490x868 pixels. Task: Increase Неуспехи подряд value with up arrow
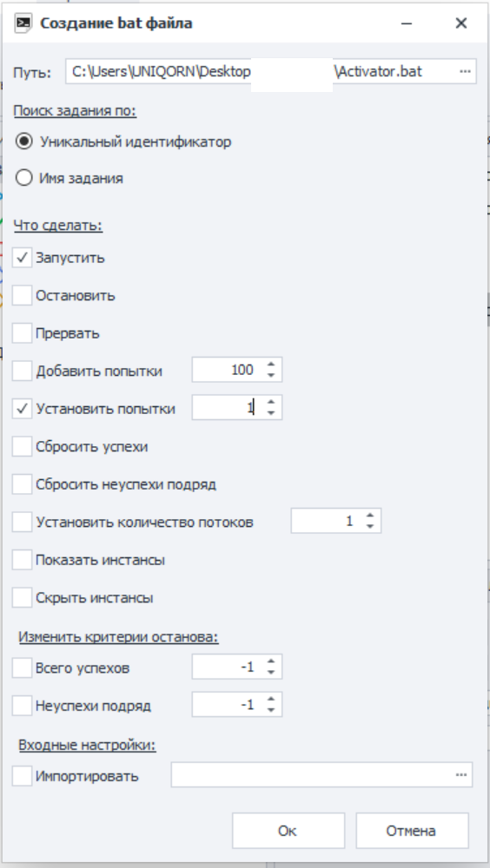click(270, 700)
